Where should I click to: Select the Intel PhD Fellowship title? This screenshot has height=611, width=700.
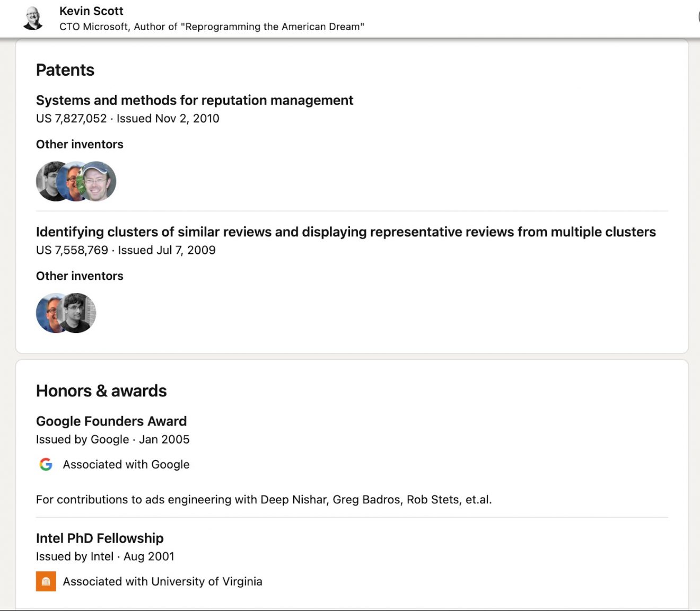(100, 538)
